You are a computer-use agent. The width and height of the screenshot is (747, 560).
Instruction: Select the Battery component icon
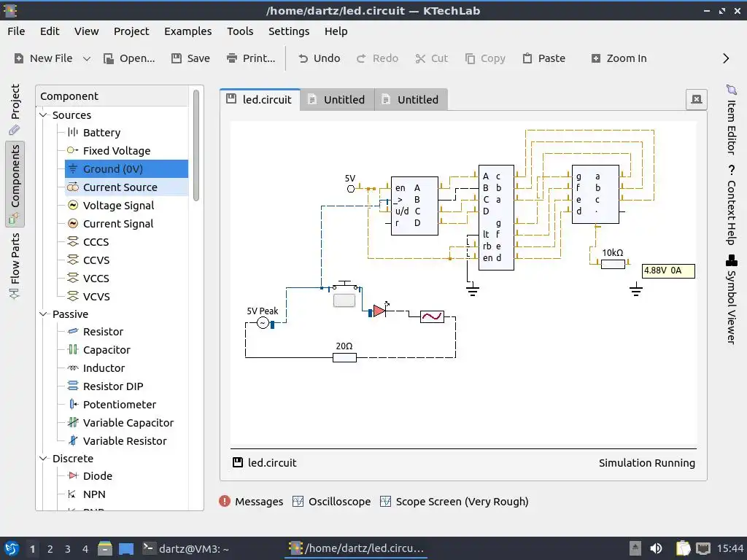[x=72, y=133]
